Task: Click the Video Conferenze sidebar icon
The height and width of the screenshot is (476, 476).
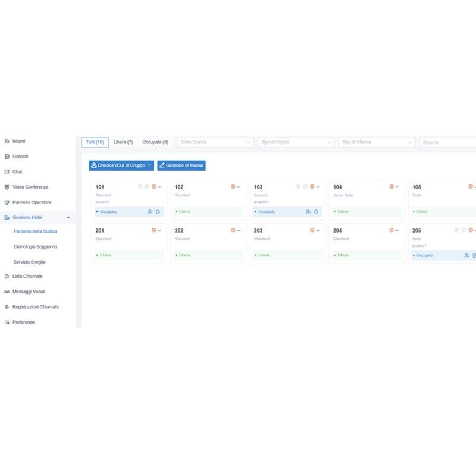Action: tap(7, 187)
